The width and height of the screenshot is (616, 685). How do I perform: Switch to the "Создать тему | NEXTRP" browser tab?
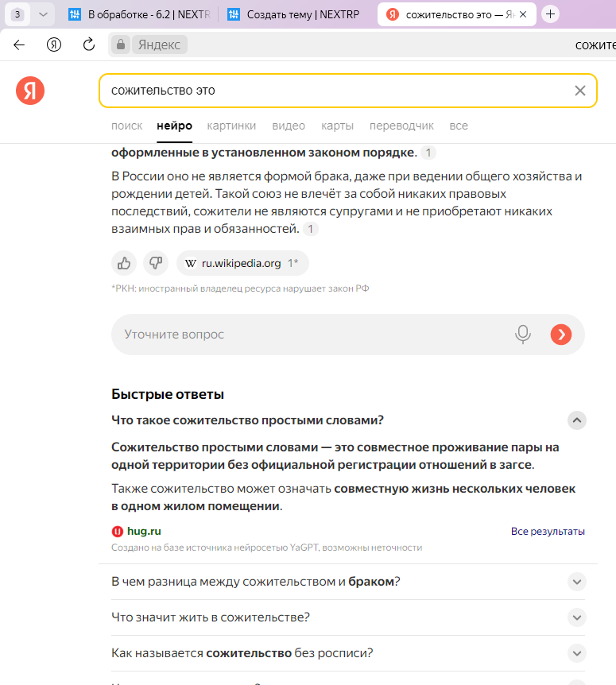pyautogui.click(x=294, y=14)
